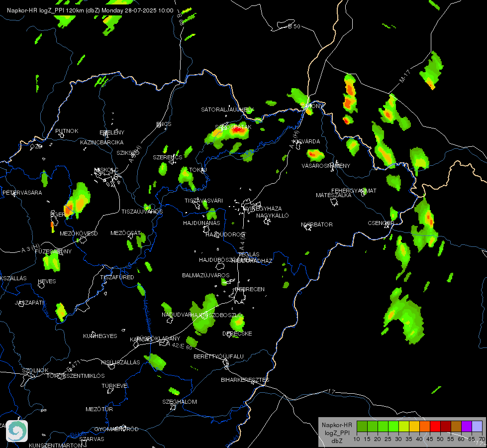Click the 'A 42/E 60' road label
The width and height of the screenshot is (487, 448).
click(x=179, y=345)
